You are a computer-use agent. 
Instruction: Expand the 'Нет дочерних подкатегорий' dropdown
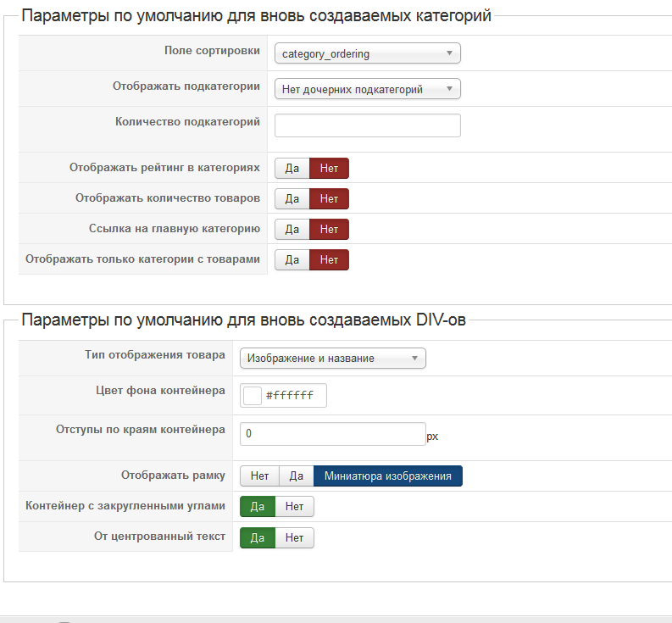(367, 89)
